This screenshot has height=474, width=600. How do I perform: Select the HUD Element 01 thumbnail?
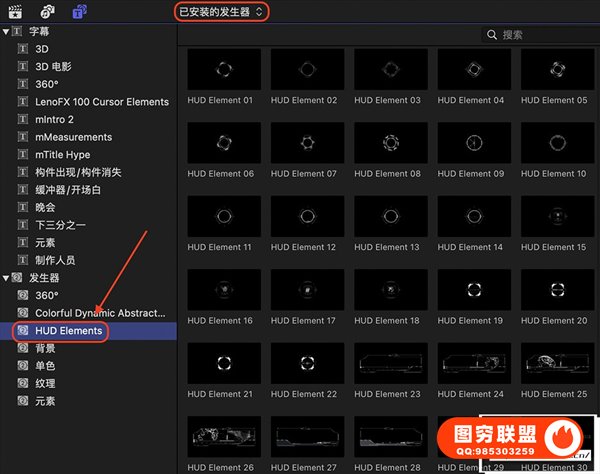pyautogui.click(x=223, y=70)
